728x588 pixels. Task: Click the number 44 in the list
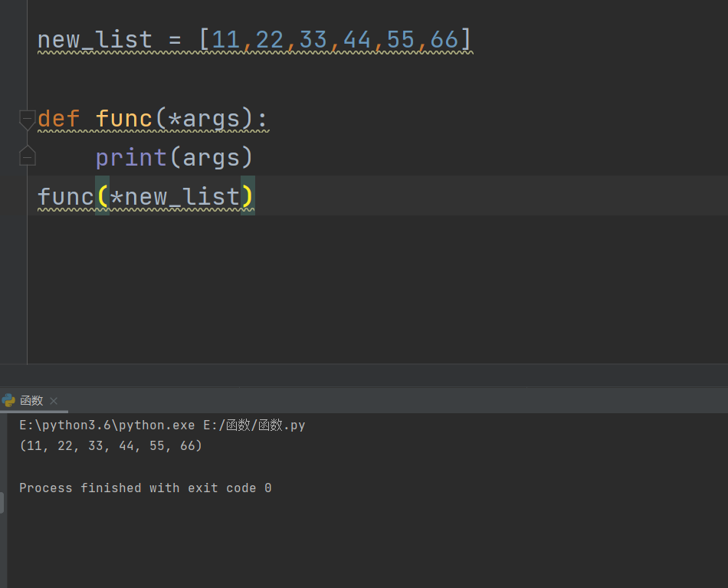(x=357, y=40)
